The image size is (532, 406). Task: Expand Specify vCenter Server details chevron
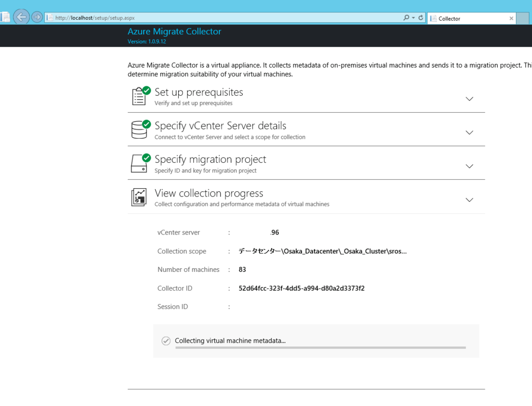(469, 133)
